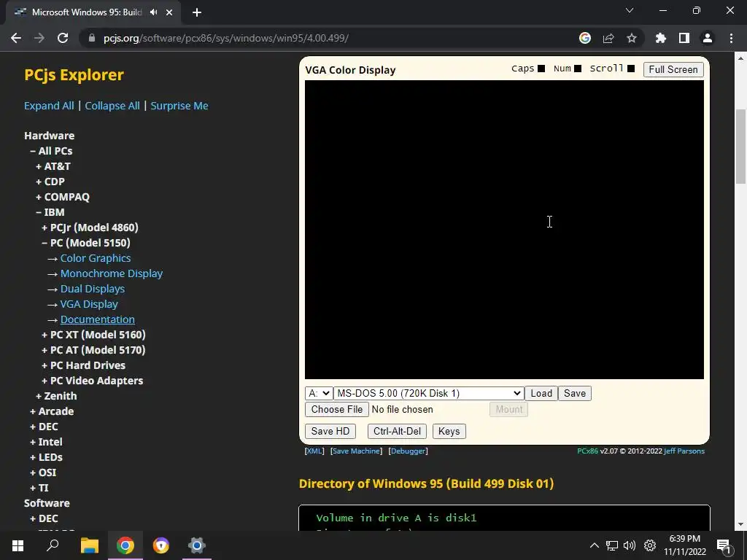Open VGA Display link
The width and height of the screenshot is (747, 560).
89,304
